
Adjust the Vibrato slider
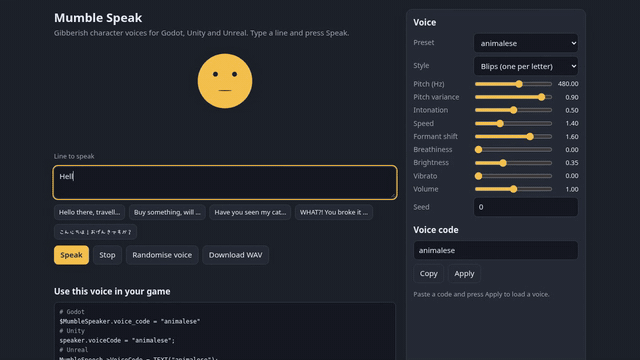click(x=513, y=176)
